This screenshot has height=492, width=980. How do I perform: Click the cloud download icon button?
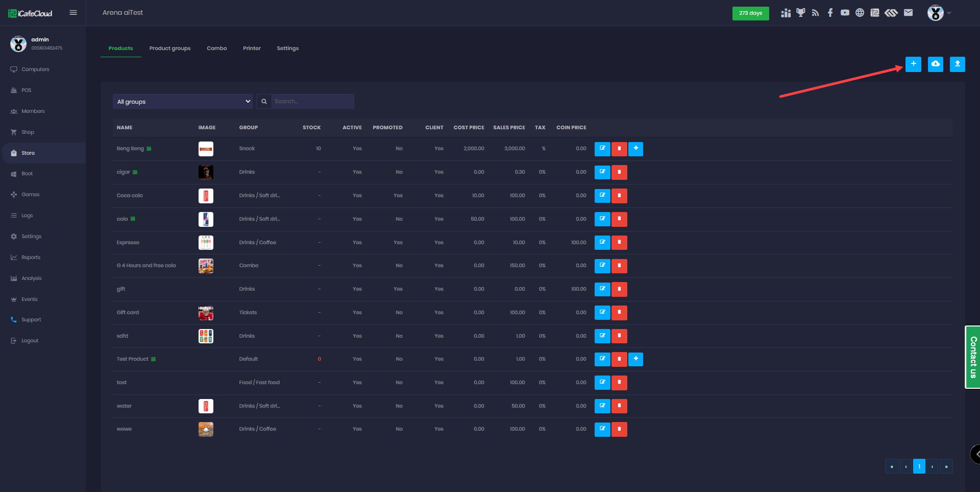935,64
